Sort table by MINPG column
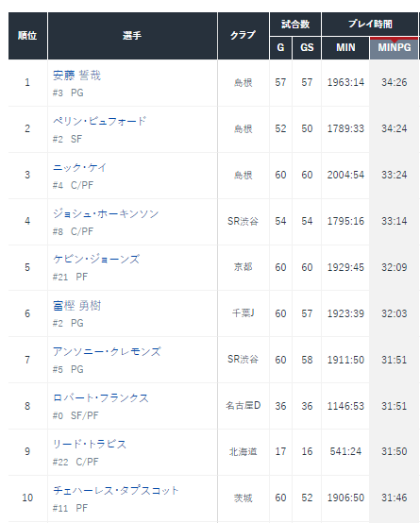 394,48
